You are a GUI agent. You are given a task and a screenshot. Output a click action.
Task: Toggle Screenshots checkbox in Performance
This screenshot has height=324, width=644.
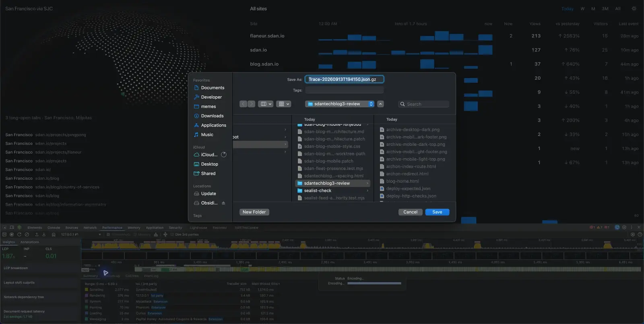108,234
